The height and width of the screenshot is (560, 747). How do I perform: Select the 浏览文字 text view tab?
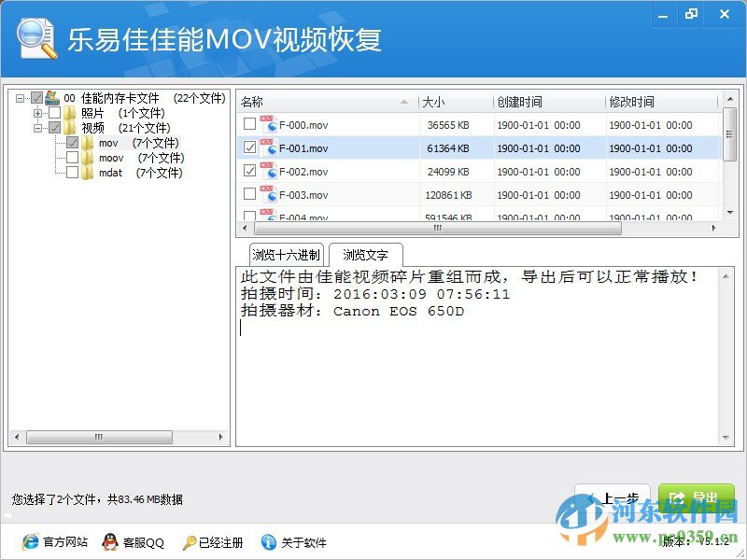[x=363, y=253]
